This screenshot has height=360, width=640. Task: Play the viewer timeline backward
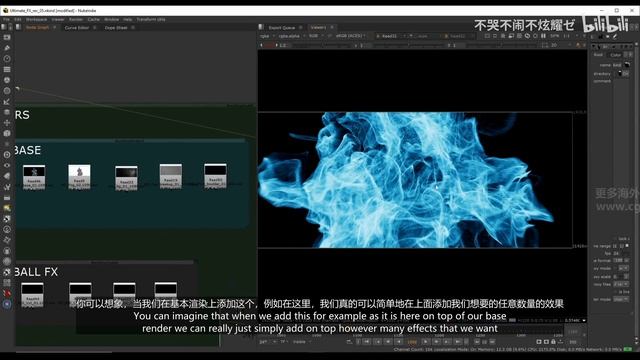(x=399, y=341)
